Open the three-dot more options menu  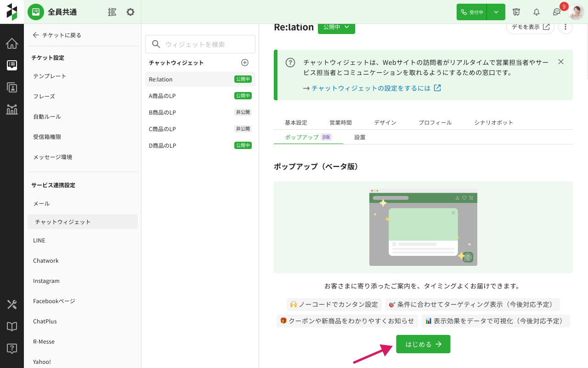[565, 27]
